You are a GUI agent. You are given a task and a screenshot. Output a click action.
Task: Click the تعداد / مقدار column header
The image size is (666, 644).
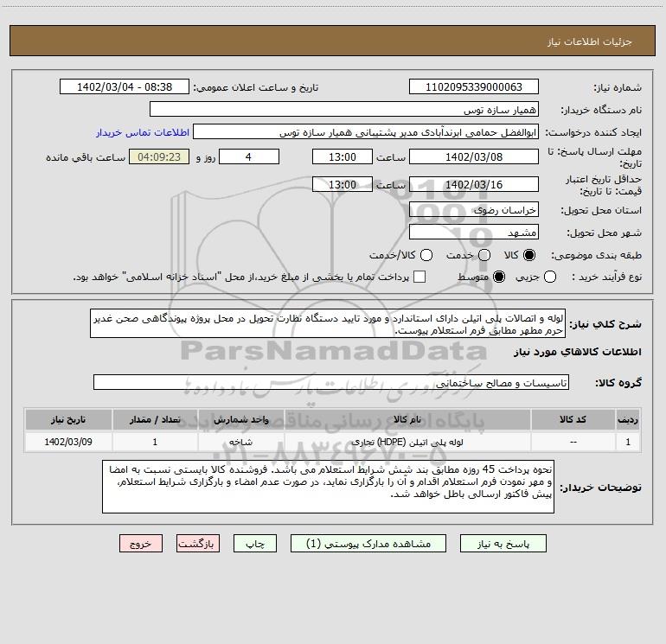pyautogui.click(x=155, y=420)
